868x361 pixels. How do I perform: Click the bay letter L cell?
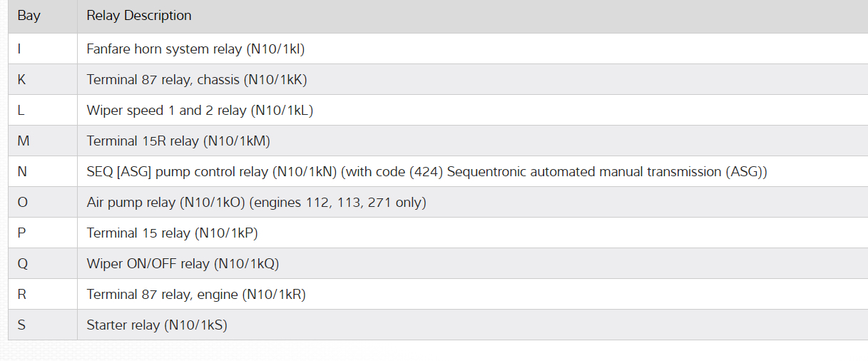coord(21,111)
